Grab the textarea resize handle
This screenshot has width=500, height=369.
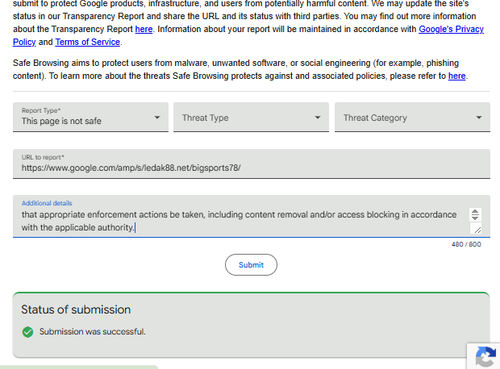click(x=477, y=229)
